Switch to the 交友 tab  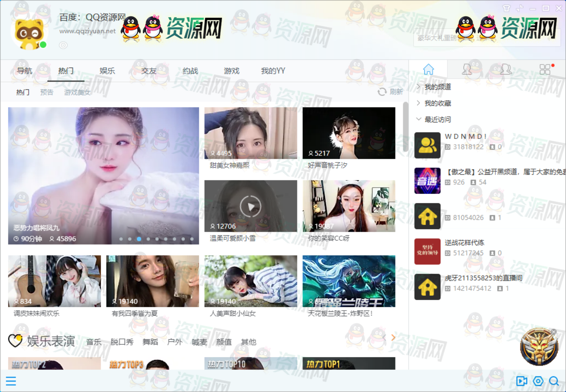(149, 71)
